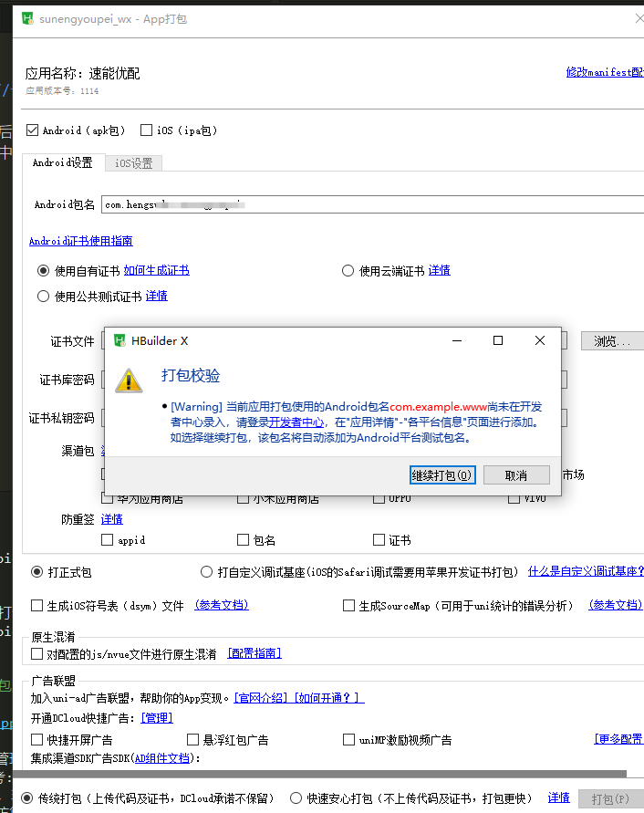Click the 打包(P) button
The height and width of the screenshot is (813, 644).
point(611,799)
